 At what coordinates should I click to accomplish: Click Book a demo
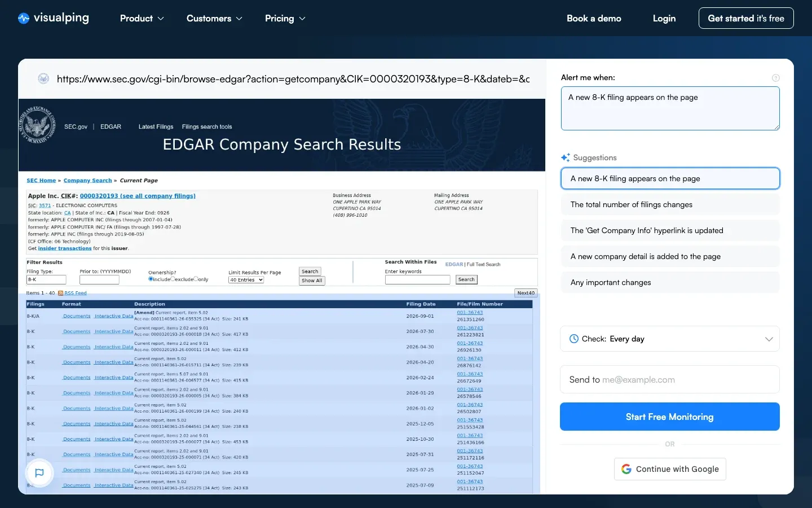pyautogui.click(x=594, y=19)
